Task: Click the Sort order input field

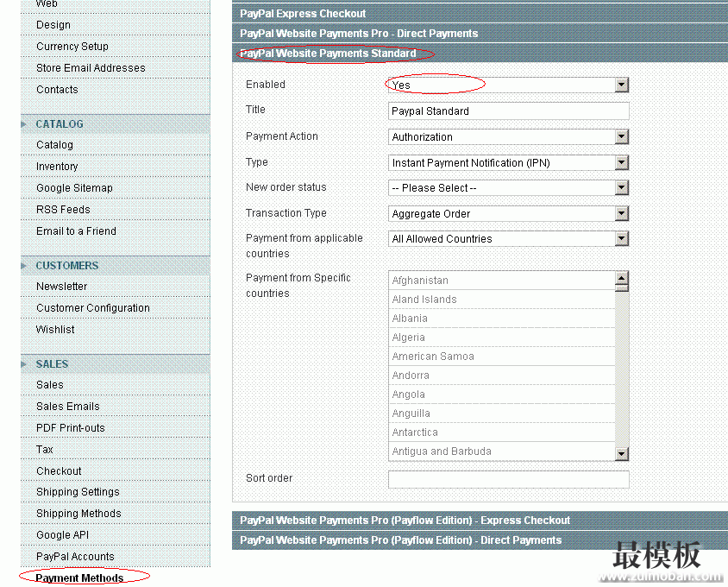Action: (508, 479)
